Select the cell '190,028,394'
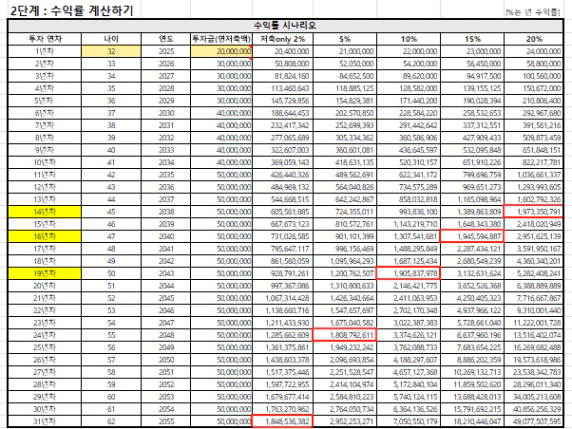 pyautogui.click(x=472, y=101)
